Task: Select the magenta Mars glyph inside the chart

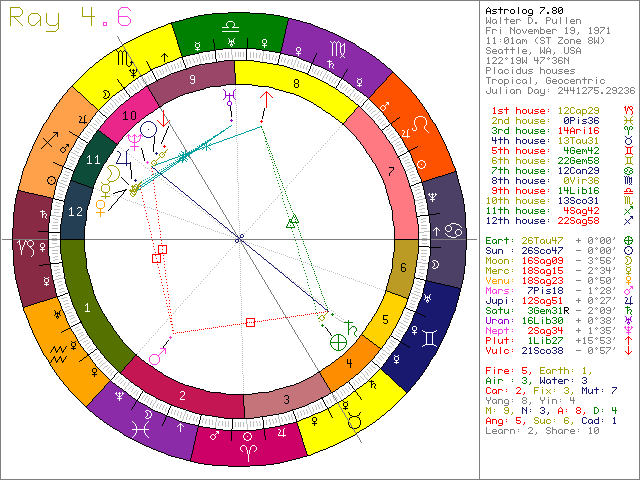Action: click(x=158, y=356)
